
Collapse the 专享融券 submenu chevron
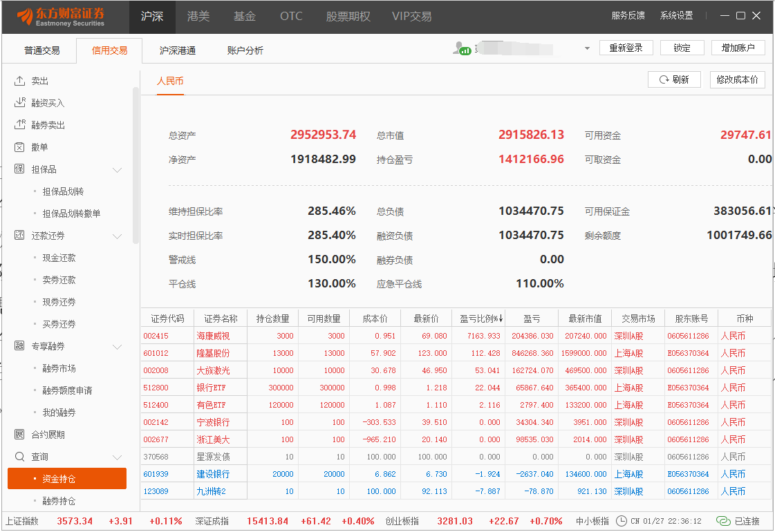pos(117,347)
